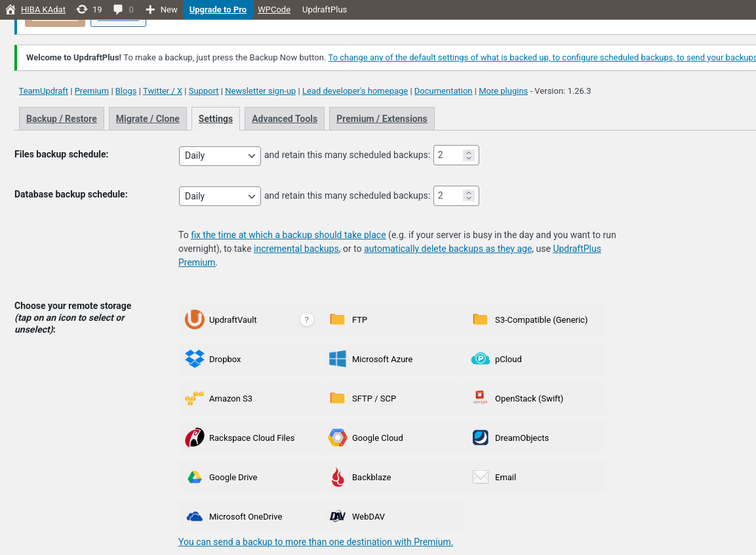Select the S3-Compatible (Generic) folder icon
756x555 pixels.
pos(480,319)
